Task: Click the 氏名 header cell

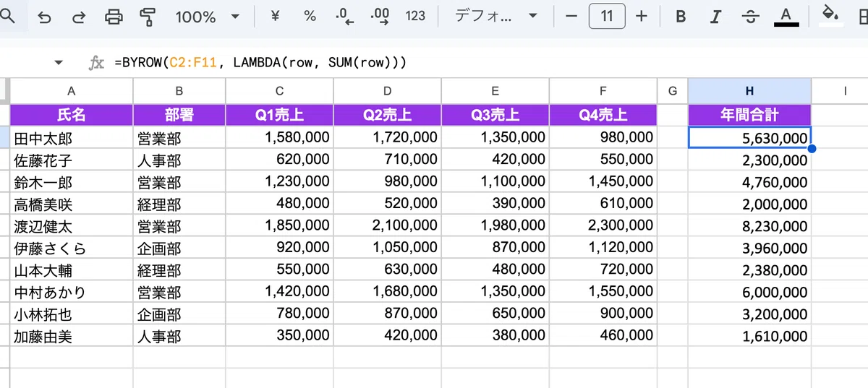Action: [x=71, y=114]
